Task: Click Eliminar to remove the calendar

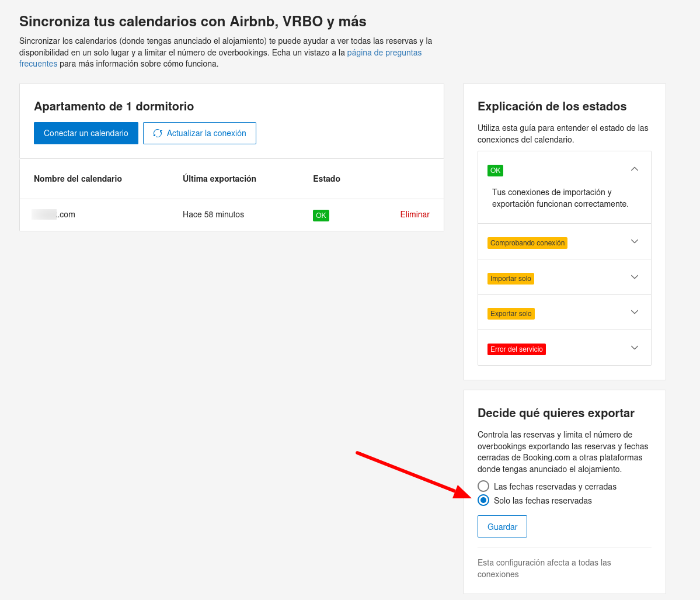Action: click(x=415, y=214)
